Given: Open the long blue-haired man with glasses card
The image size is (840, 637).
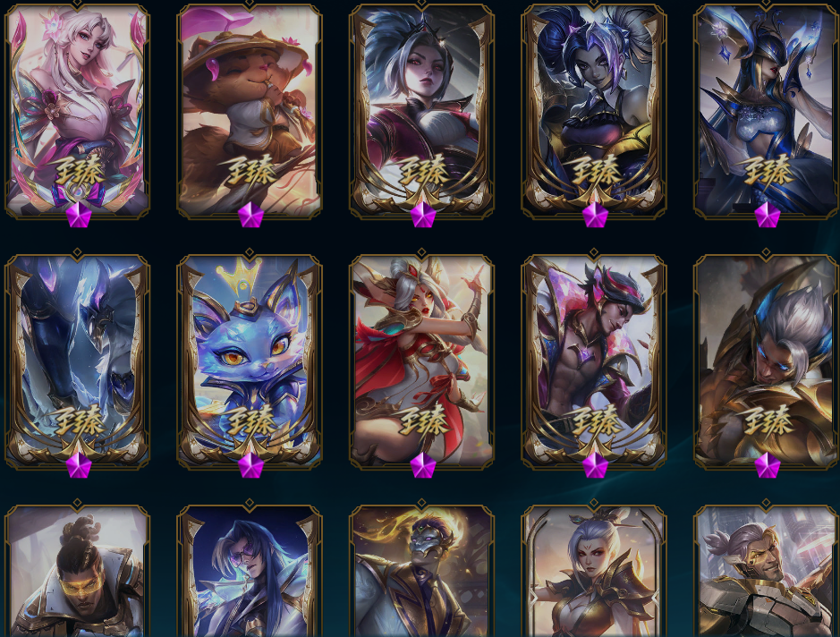Looking at the screenshot, I should pos(250,569).
